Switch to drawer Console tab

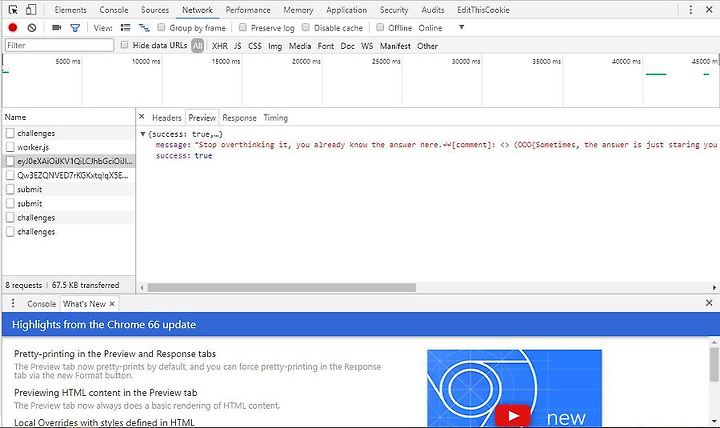(x=41, y=304)
